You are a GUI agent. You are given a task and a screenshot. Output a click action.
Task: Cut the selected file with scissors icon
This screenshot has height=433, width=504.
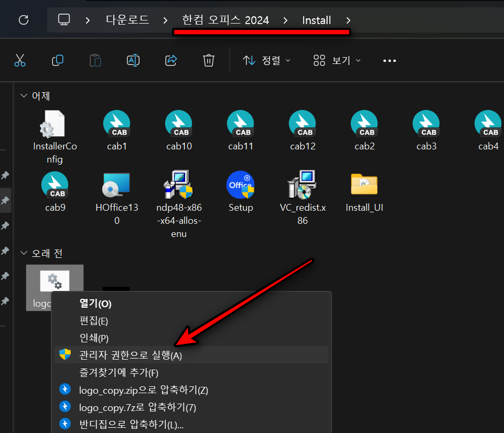(x=20, y=60)
